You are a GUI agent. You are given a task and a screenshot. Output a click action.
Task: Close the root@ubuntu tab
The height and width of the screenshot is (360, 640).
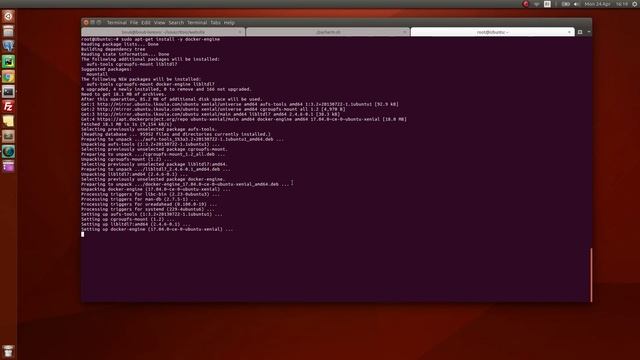(x=569, y=32)
